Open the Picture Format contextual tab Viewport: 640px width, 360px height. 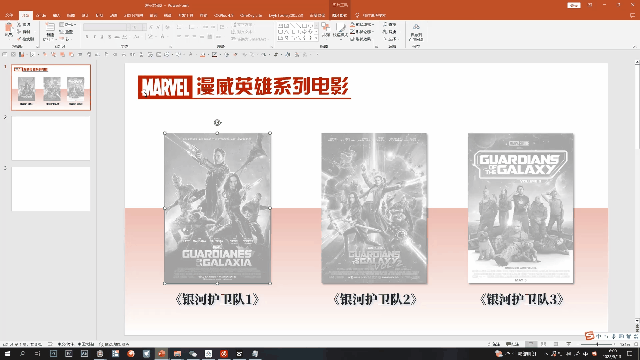point(340,16)
